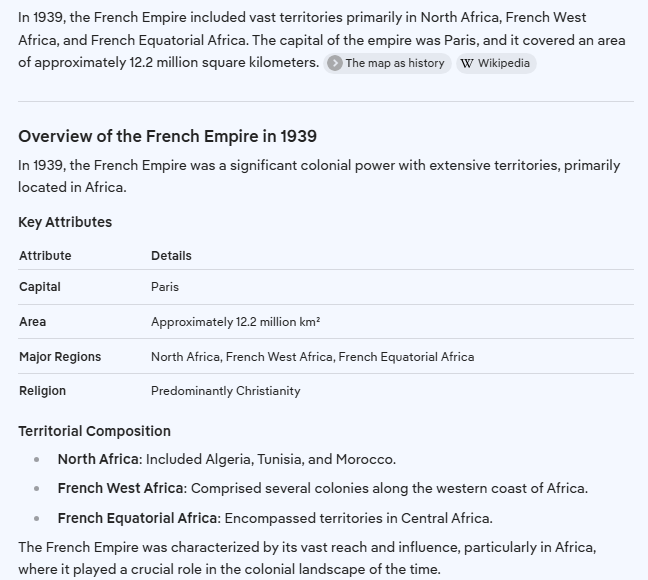Select the "Area" row label
Screen dimensions: 648x580
pos(32,322)
